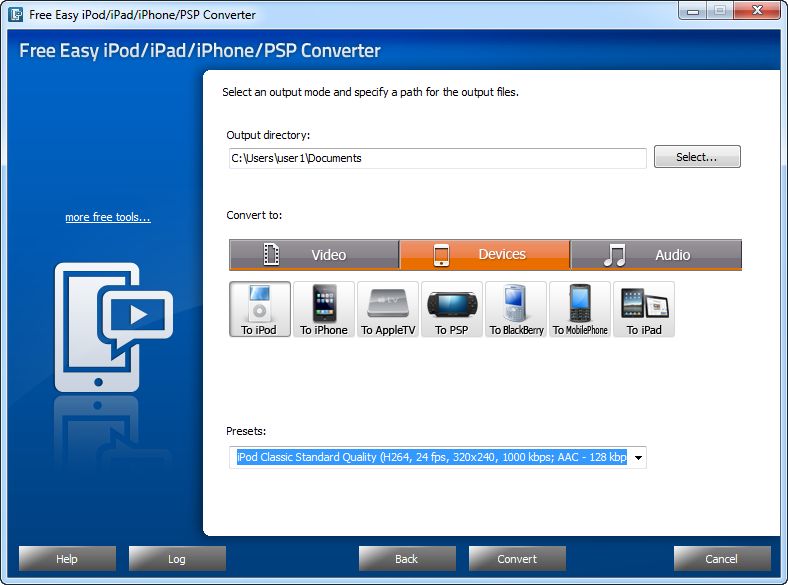
Task: Click the Output directory path field
Action: (438, 158)
